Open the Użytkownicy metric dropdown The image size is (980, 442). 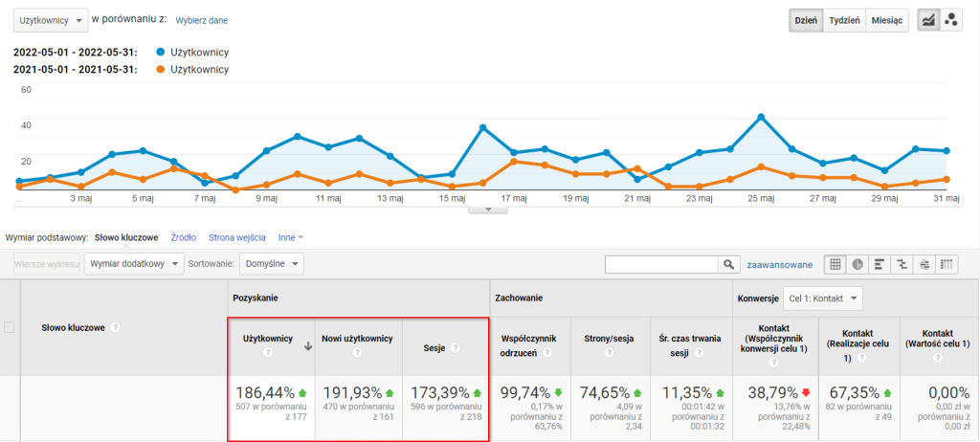pos(53,20)
